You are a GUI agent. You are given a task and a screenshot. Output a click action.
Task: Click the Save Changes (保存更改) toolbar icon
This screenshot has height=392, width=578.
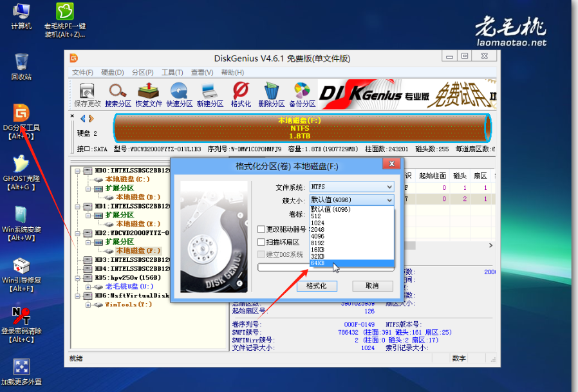tap(87, 95)
